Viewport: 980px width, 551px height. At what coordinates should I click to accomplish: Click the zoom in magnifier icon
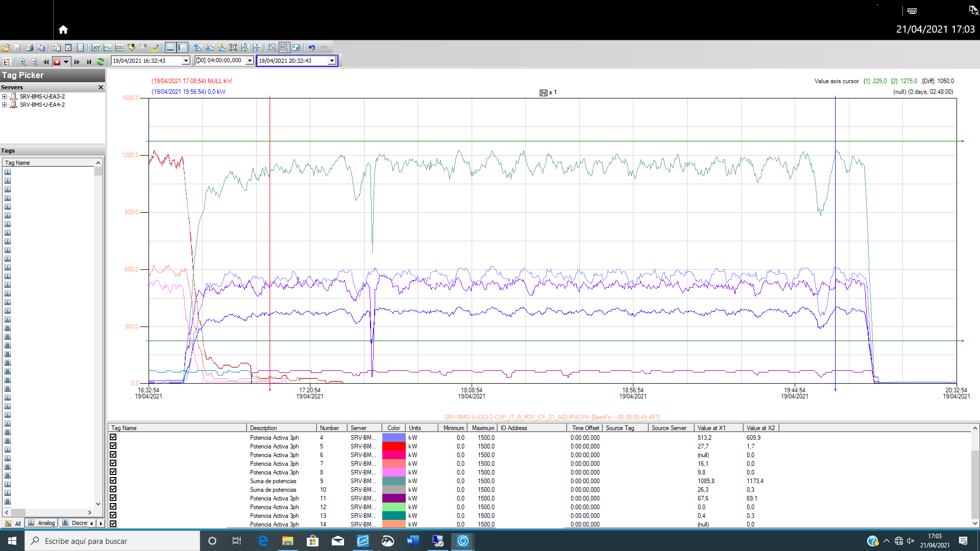point(22,61)
